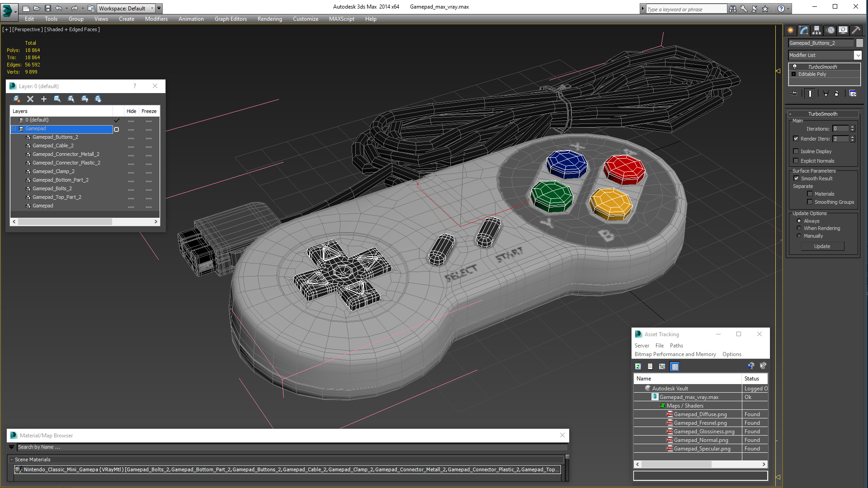Open the Rendering menu
This screenshot has width=868, height=488.
(269, 19)
